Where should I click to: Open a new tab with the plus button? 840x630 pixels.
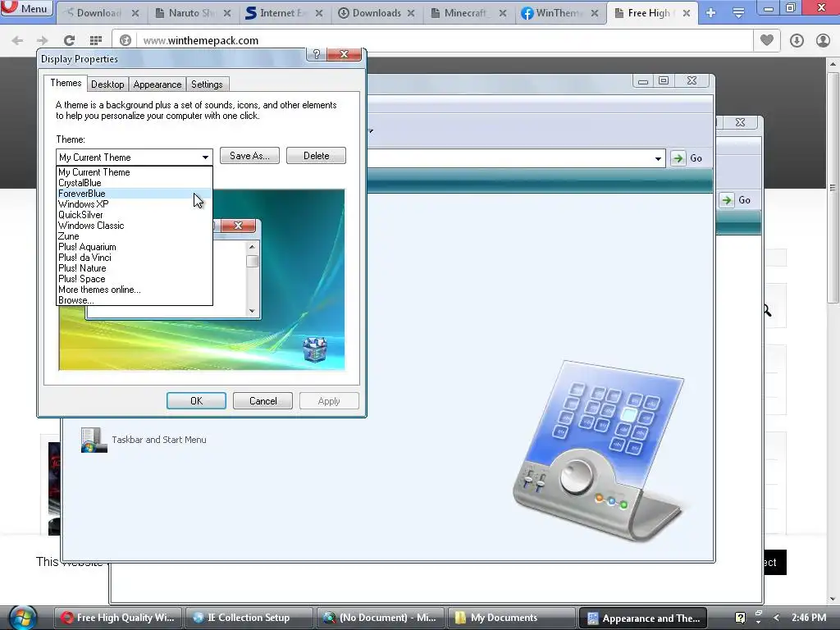pyautogui.click(x=711, y=13)
